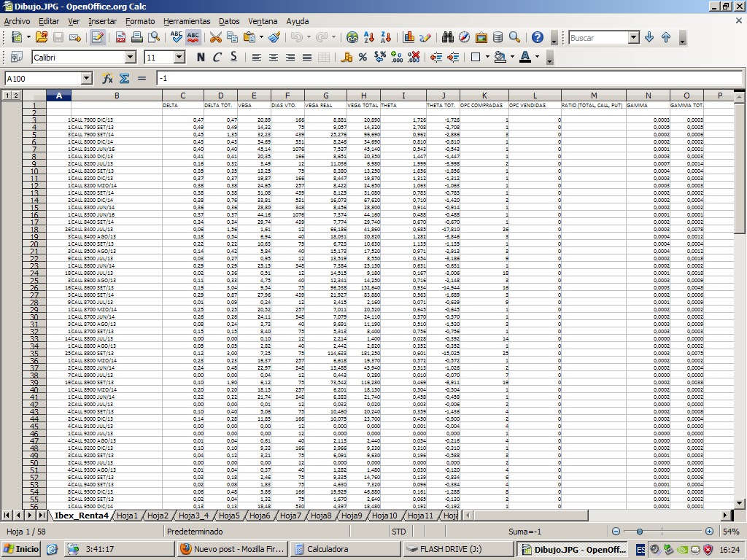Switch to the Hoja3_4 sheet tab

coord(194,516)
